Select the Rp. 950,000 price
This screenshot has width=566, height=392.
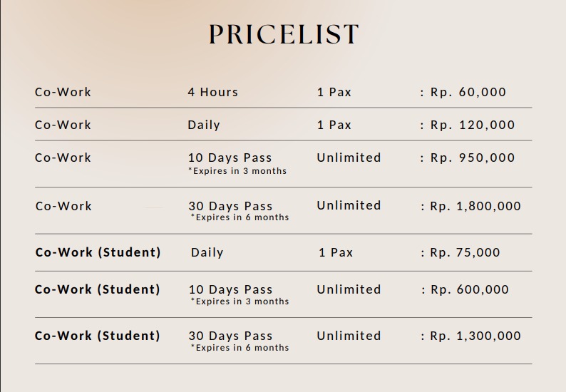point(472,158)
